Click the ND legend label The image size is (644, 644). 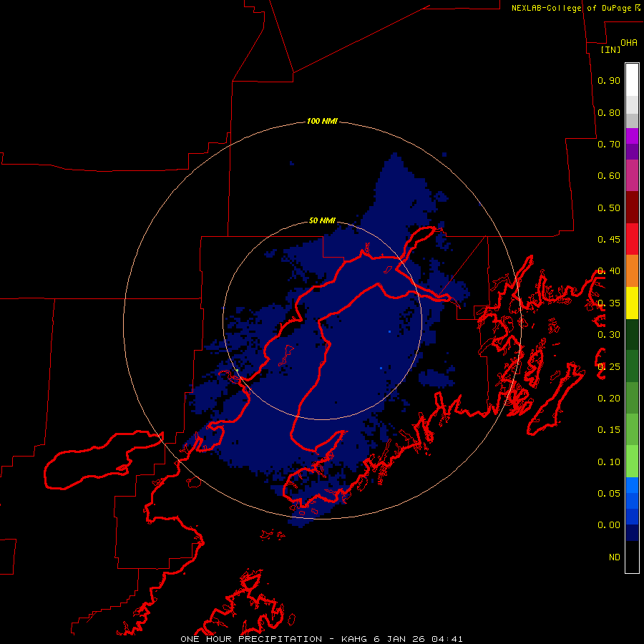[x=615, y=557]
